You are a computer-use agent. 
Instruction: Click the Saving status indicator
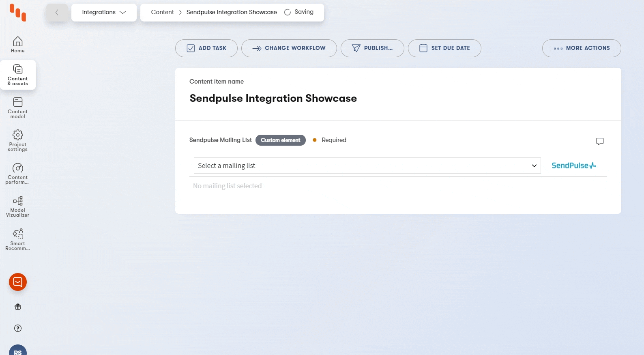click(299, 12)
